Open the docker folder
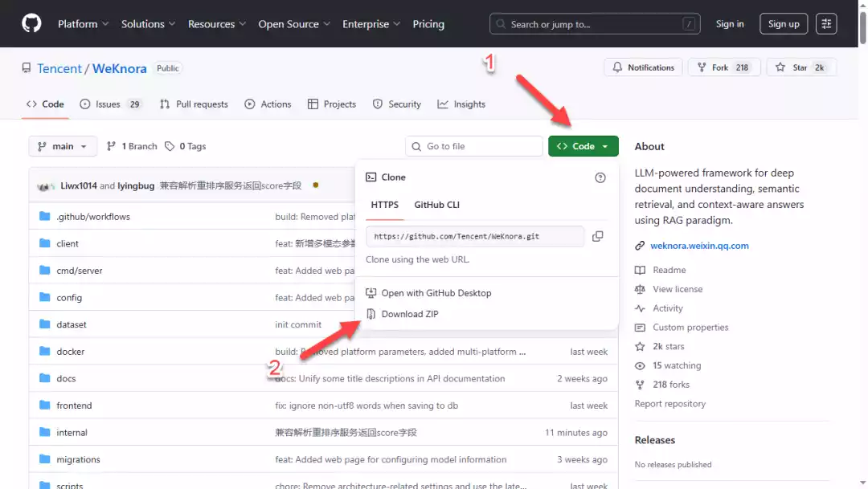The image size is (868, 489). [71, 352]
